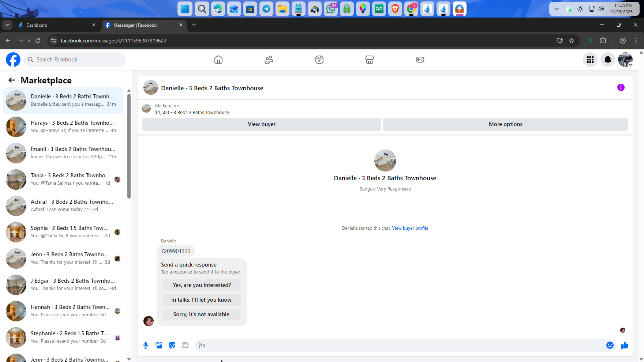This screenshot has width=644, height=362.
Task: Click the browser address bar URL
Action: (x=113, y=41)
